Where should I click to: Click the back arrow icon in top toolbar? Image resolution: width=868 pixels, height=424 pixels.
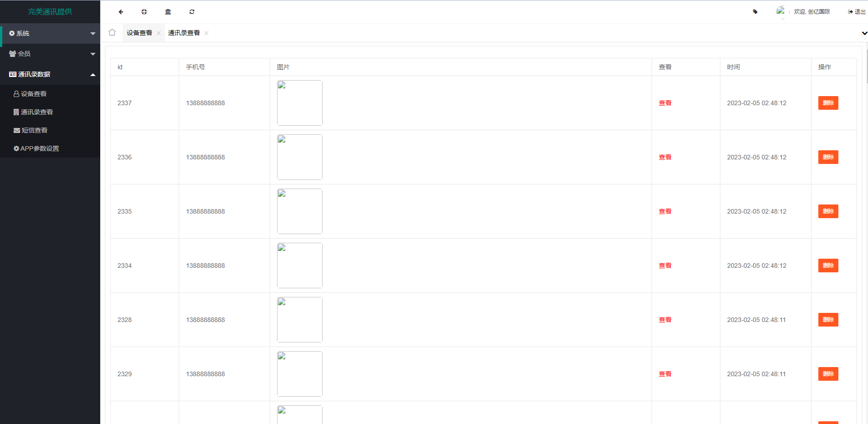pos(121,12)
